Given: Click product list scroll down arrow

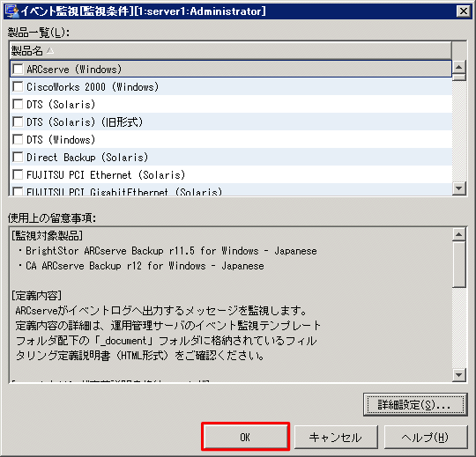Looking at the screenshot, I should pyautogui.click(x=459, y=188).
